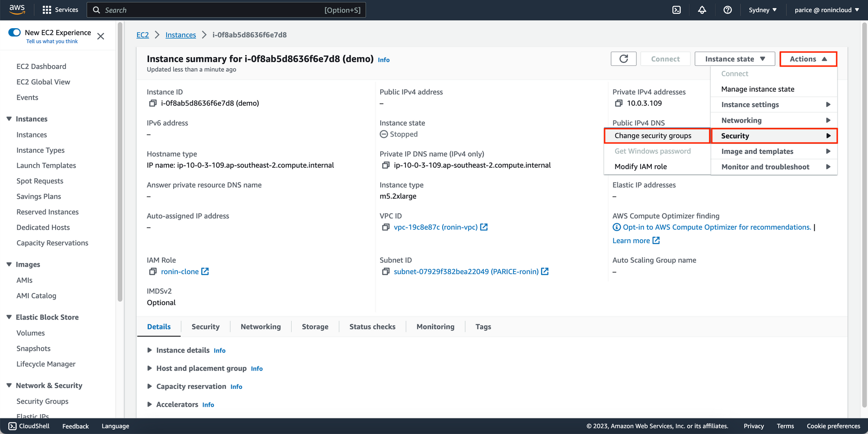Open Security Groups in sidebar
The image size is (868, 434).
pos(43,401)
